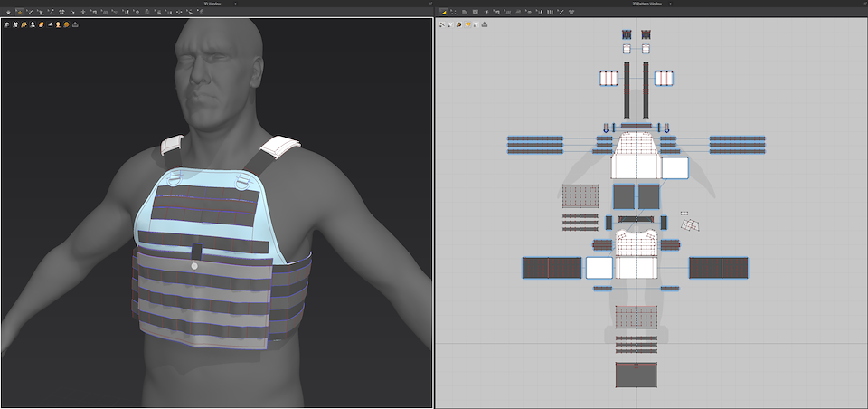Select the highlighted Select/Move tool in 3D toolbar
Image resolution: width=868 pixels, height=409 pixels.
pyautogui.click(x=18, y=12)
